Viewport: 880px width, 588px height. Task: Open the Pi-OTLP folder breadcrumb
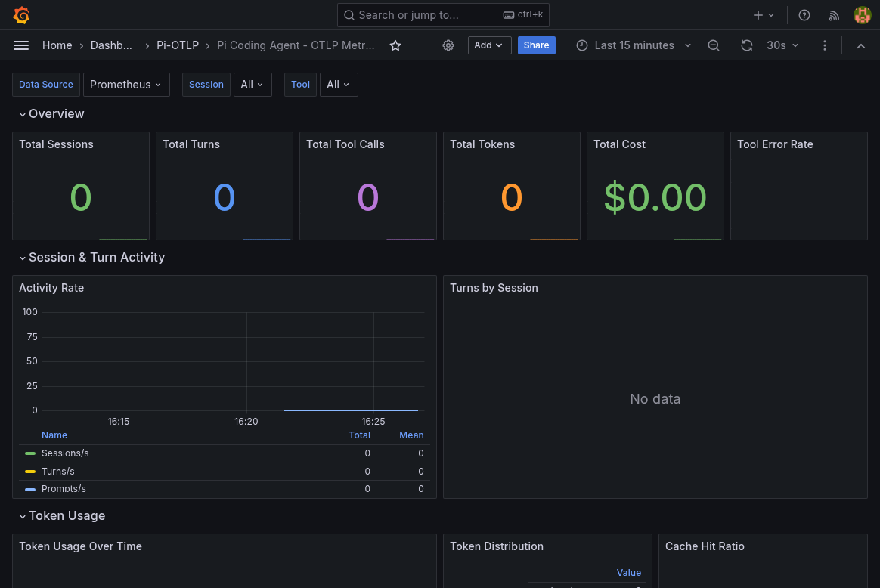tap(178, 45)
